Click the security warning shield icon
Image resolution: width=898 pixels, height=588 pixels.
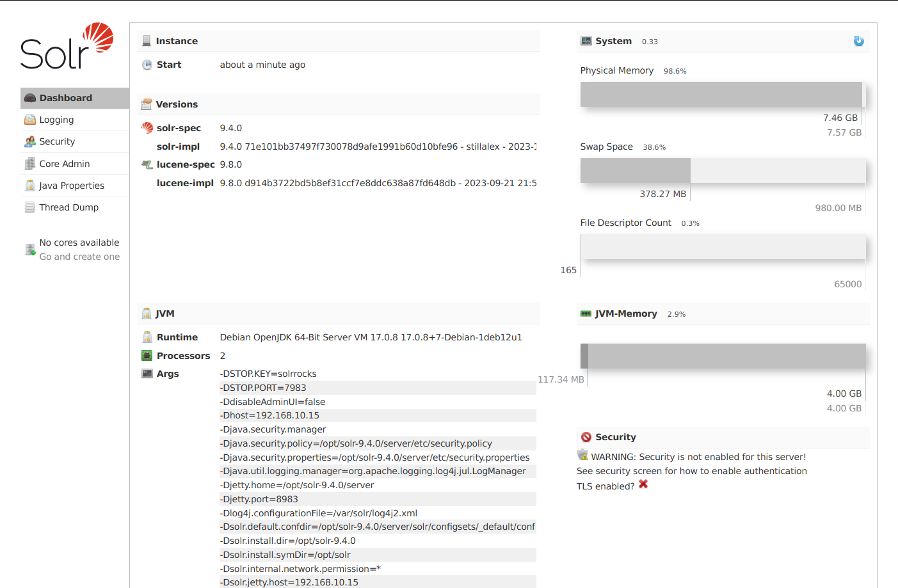[582, 455]
